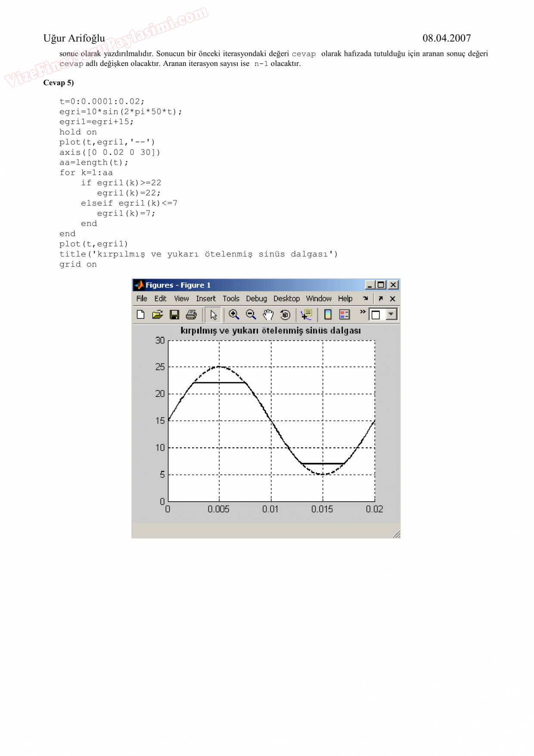Open the Desktop menu
Screen dimensions: 534x756
tap(286, 298)
